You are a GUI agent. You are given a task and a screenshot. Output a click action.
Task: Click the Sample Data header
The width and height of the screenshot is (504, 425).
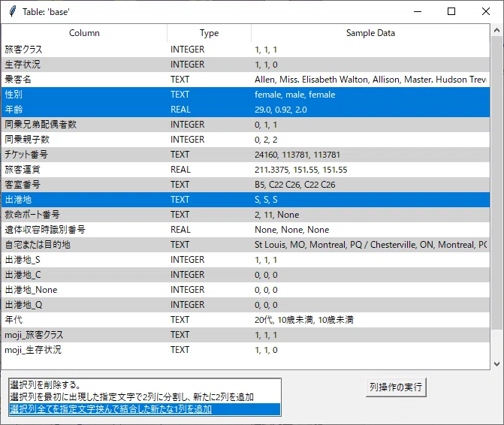point(370,33)
